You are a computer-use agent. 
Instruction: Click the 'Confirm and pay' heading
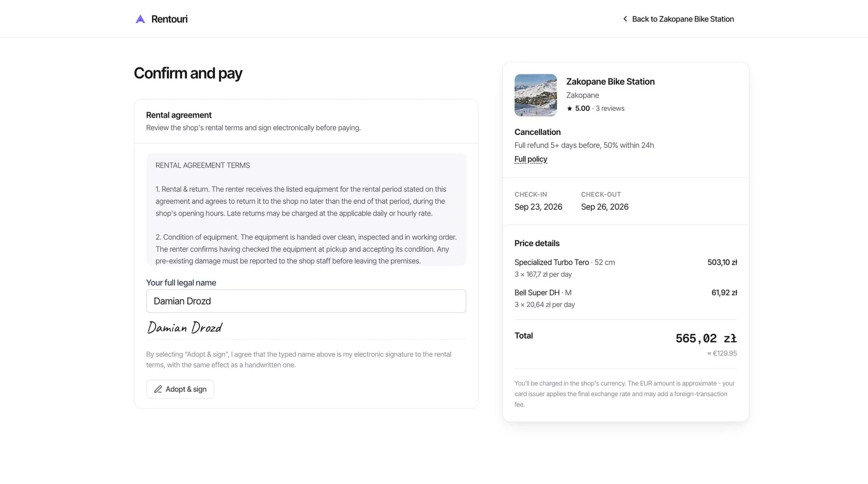(x=188, y=73)
